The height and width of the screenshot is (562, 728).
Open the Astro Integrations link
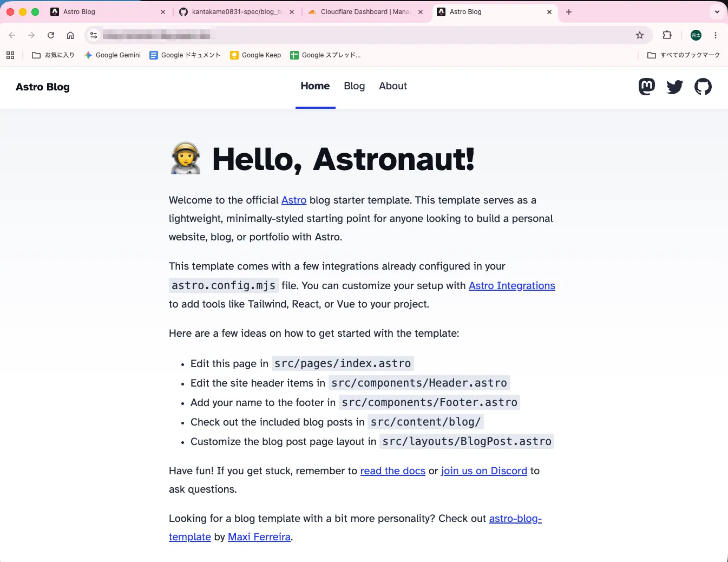tap(512, 286)
